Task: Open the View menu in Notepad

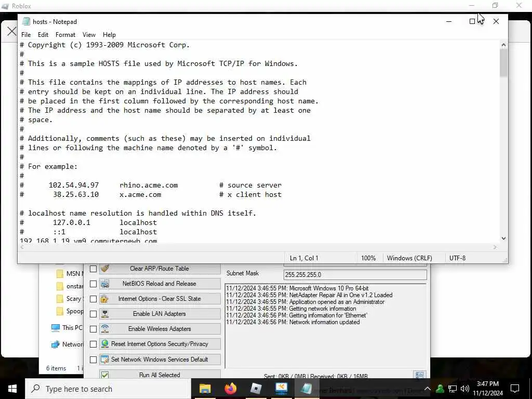Action: click(x=89, y=35)
